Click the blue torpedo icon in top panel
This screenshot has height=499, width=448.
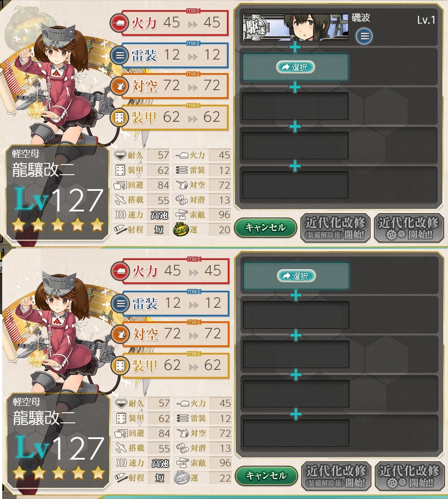pos(119,56)
